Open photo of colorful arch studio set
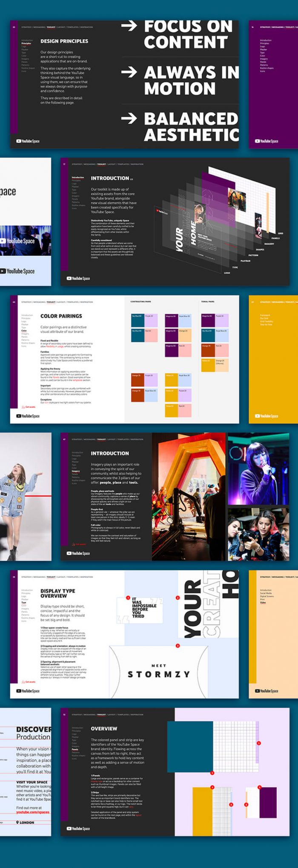298x868 pixels. point(189,497)
